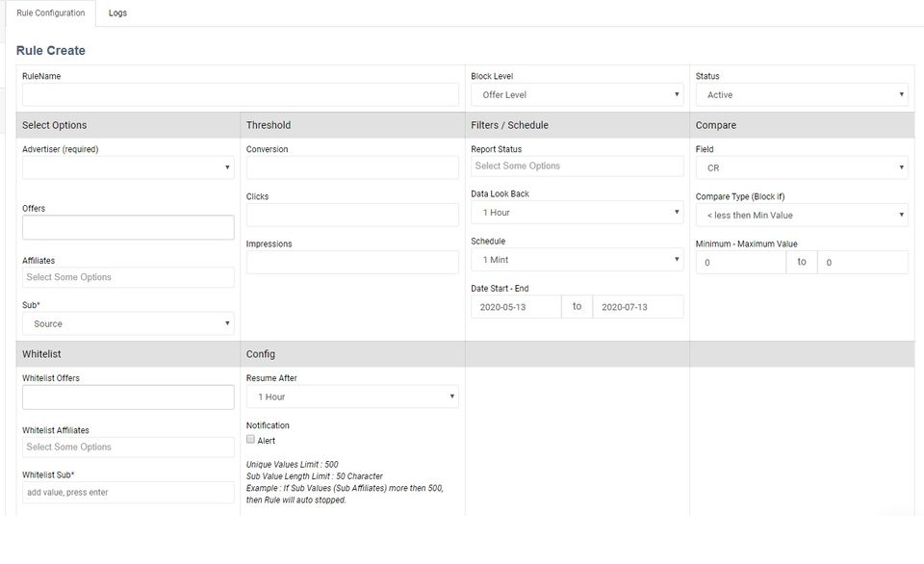Open the Sub Source dropdown

click(x=128, y=323)
